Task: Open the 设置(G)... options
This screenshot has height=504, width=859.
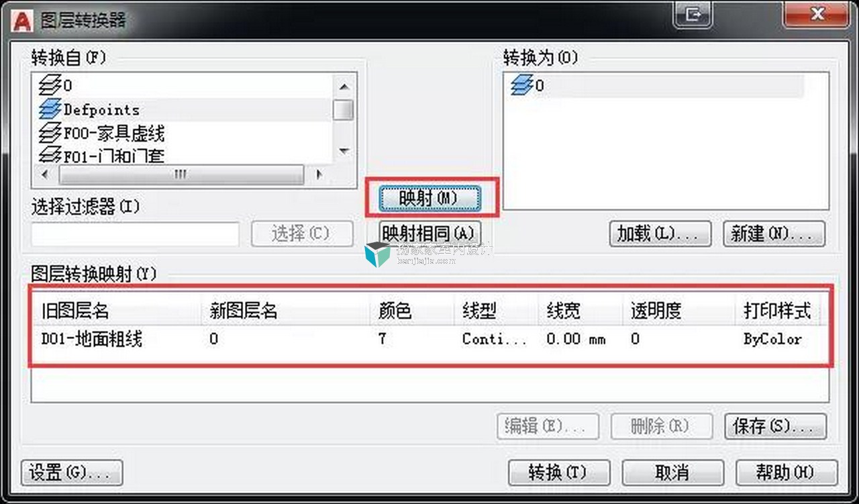Action: (x=72, y=472)
